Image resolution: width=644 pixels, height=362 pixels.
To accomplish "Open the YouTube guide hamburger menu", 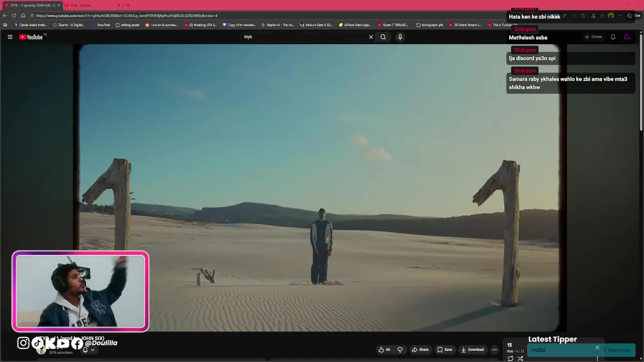I will pos(10,37).
